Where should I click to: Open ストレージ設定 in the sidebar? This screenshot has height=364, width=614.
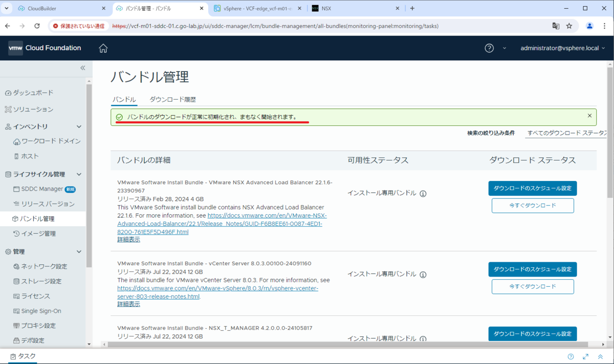click(37, 281)
